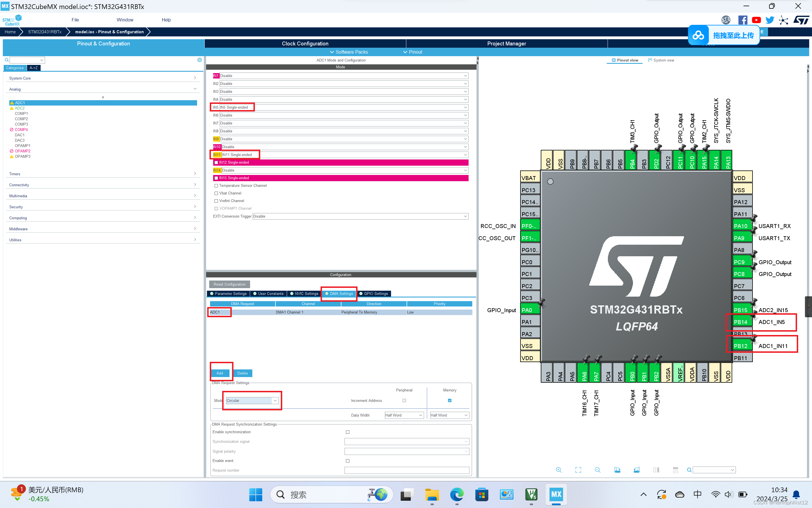
Task: Open EXTI Conversion Trigger dropdown
Action: pyautogui.click(x=360, y=216)
